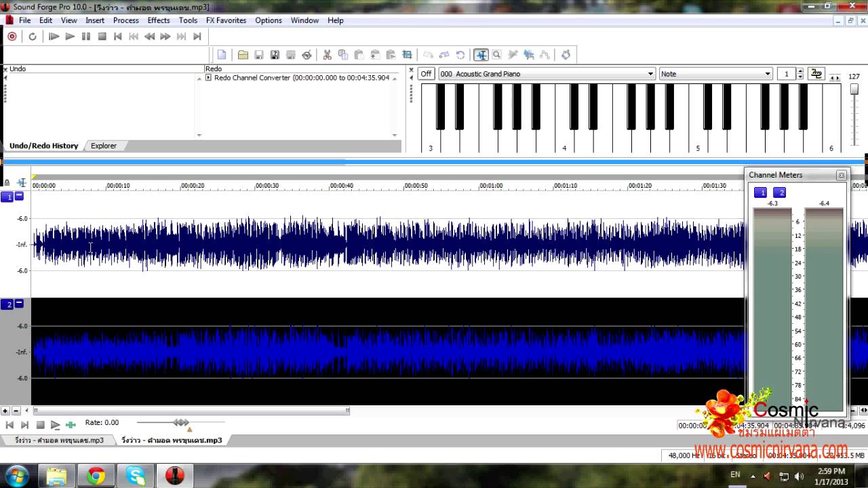Click the red Record button
This screenshot has width=868, height=488.
coord(12,37)
